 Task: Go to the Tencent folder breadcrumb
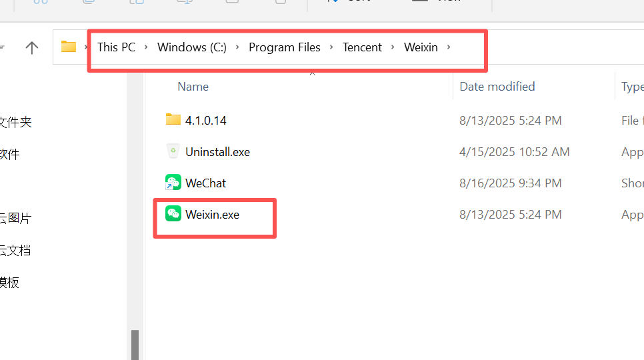point(362,47)
